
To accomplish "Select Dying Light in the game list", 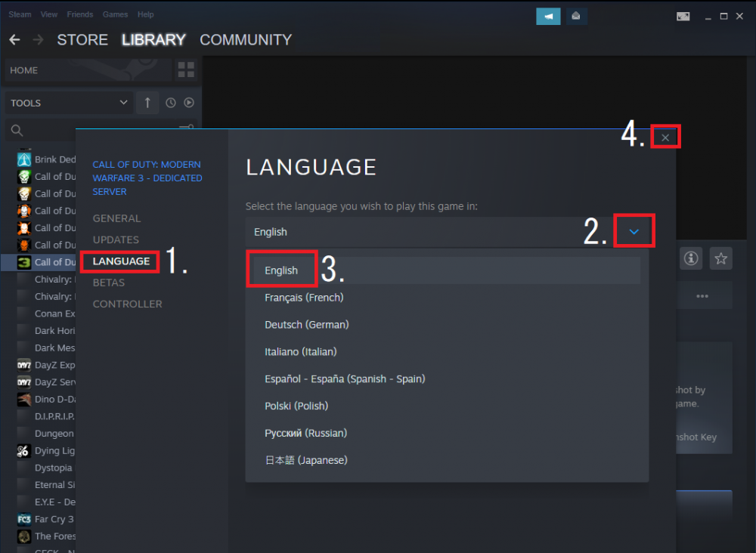I will (54, 451).
